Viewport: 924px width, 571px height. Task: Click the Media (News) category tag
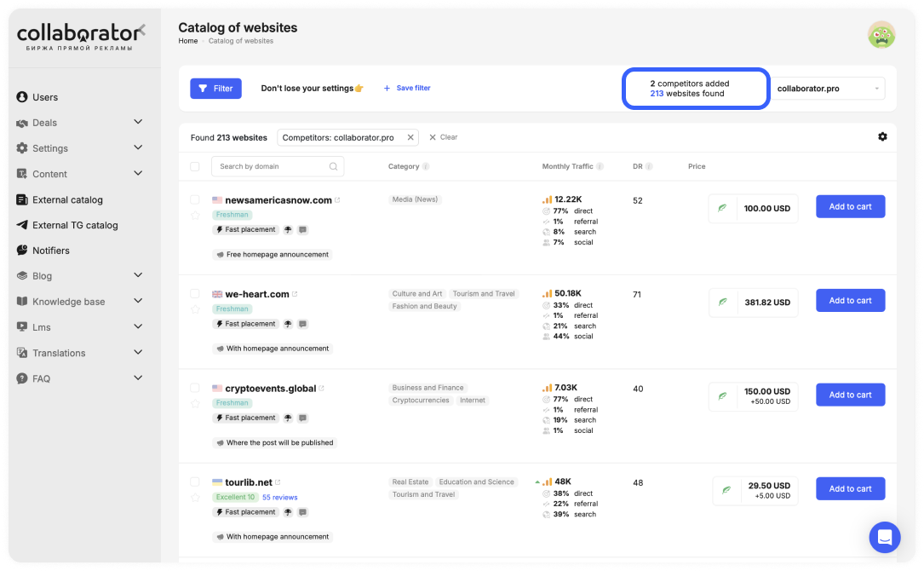(415, 199)
